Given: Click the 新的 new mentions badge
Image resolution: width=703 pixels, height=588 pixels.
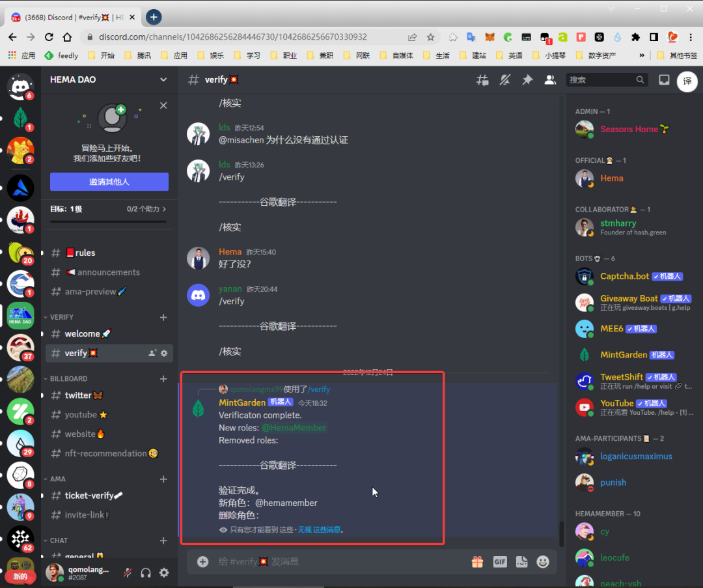Looking at the screenshot, I should (20, 577).
